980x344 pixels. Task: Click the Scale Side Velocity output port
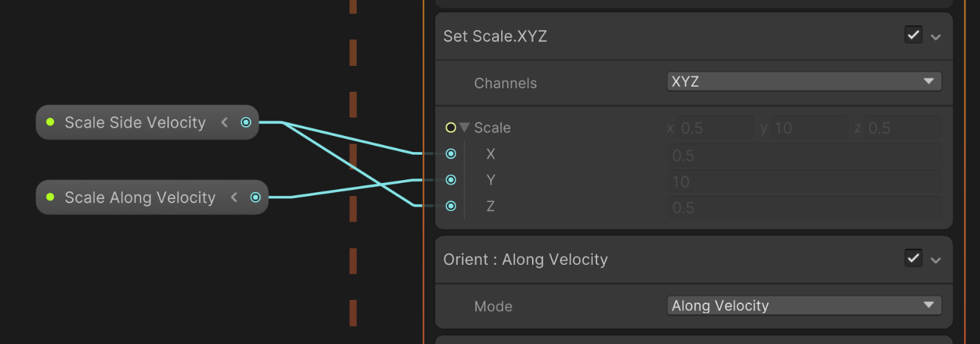point(246,123)
